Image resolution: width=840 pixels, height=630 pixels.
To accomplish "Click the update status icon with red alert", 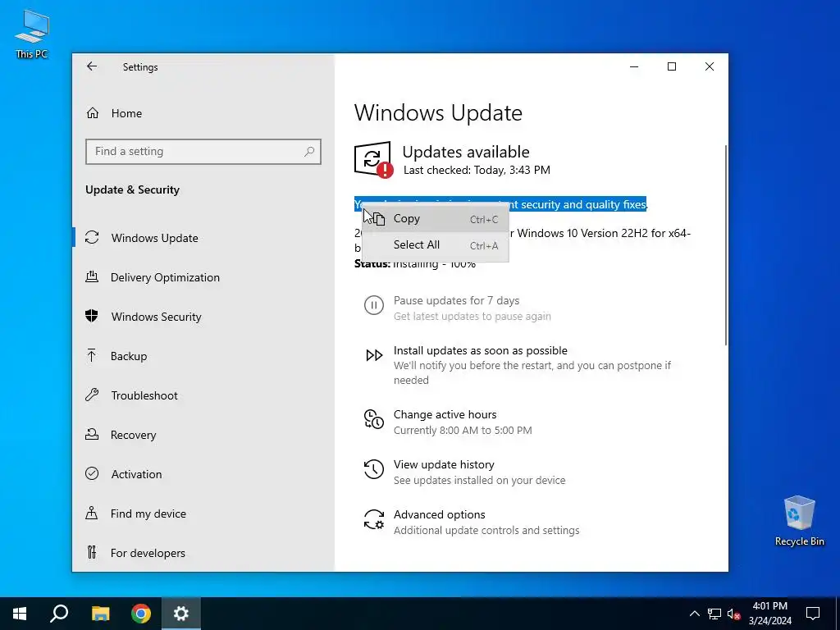I will point(374,160).
